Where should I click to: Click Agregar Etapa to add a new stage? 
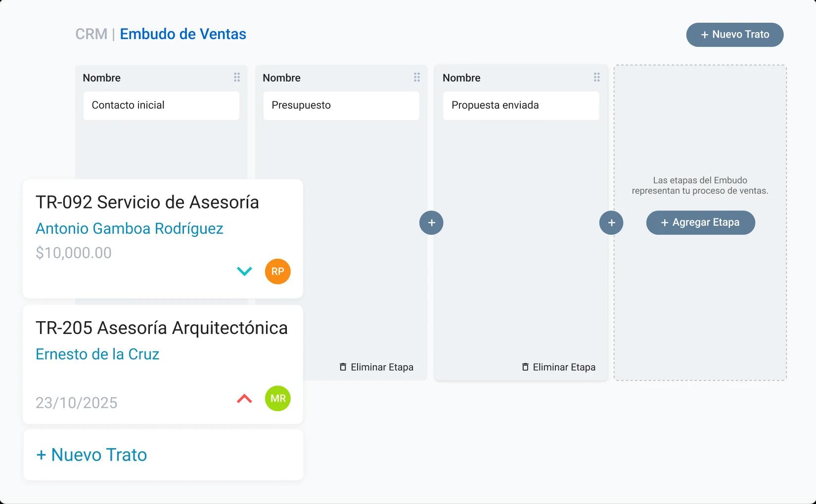pyautogui.click(x=700, y=222)
